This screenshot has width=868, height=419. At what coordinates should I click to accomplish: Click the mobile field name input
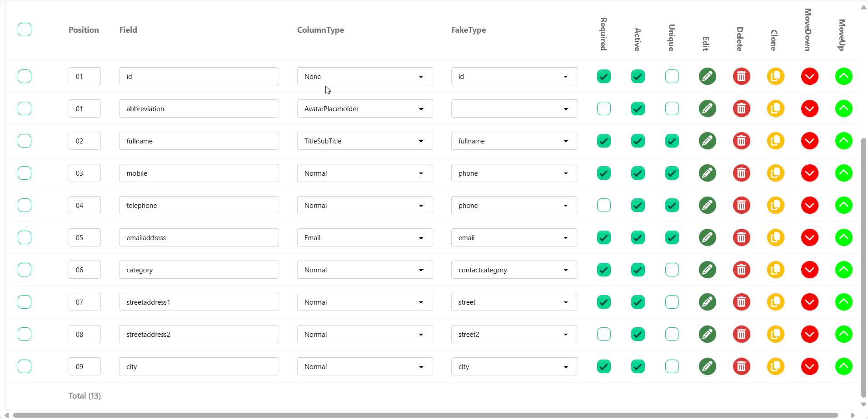point(199,173)
